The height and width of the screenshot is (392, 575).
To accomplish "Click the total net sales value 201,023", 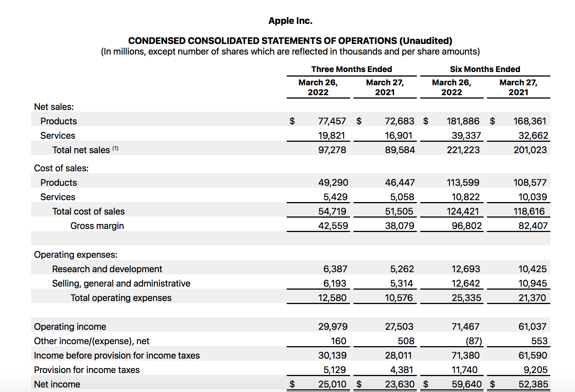I will point(530,150).
